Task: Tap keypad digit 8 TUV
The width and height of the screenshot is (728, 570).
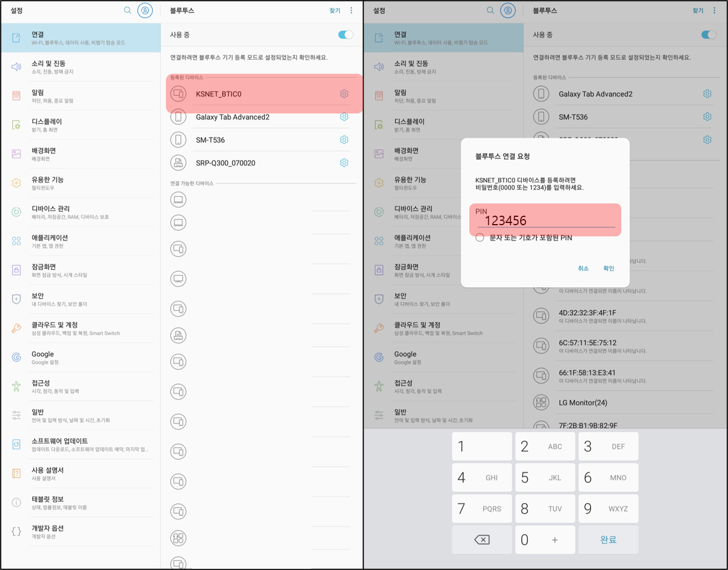Action: click(x=545, y=509)
